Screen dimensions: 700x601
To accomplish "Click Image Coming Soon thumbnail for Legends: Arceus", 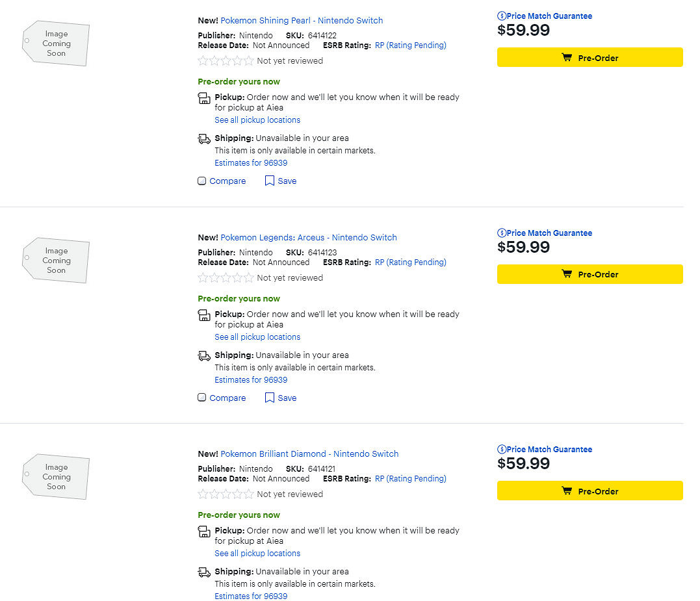I will coord(56,261).
